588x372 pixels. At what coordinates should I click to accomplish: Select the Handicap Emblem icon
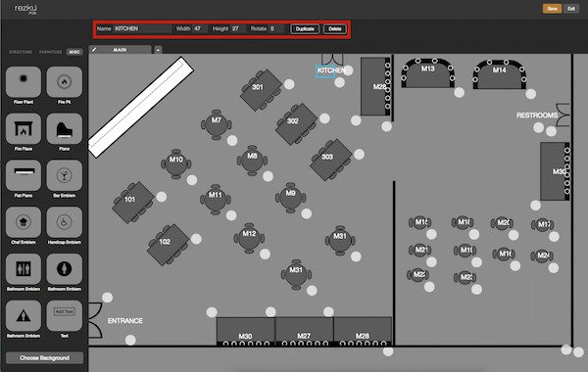tap(64, 222)
